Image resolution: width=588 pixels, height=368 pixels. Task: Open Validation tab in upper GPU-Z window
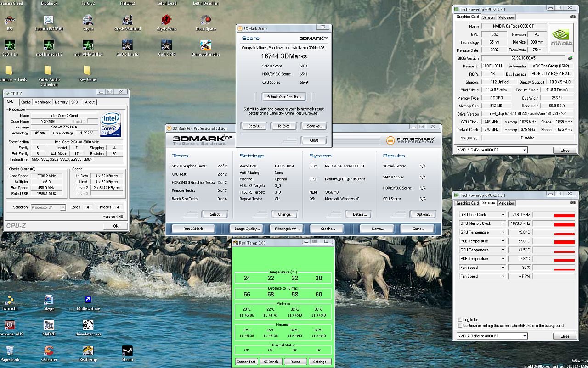[506, 17]
